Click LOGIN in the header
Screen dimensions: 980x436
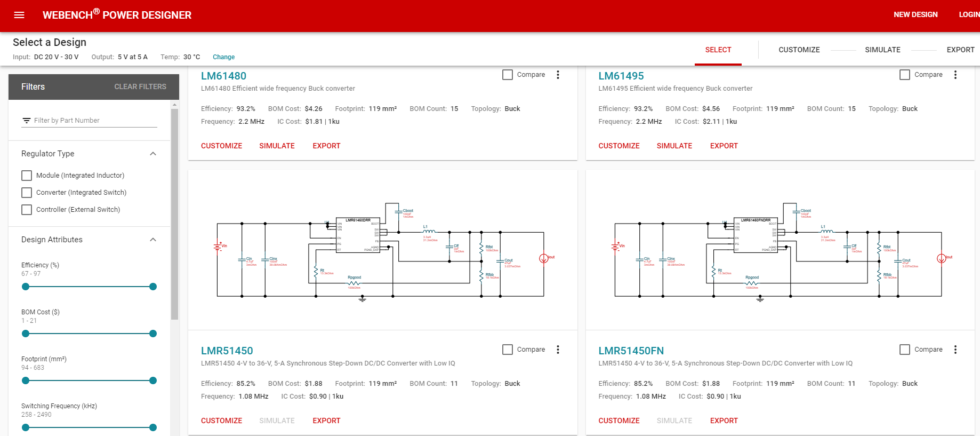click(969, 14)
